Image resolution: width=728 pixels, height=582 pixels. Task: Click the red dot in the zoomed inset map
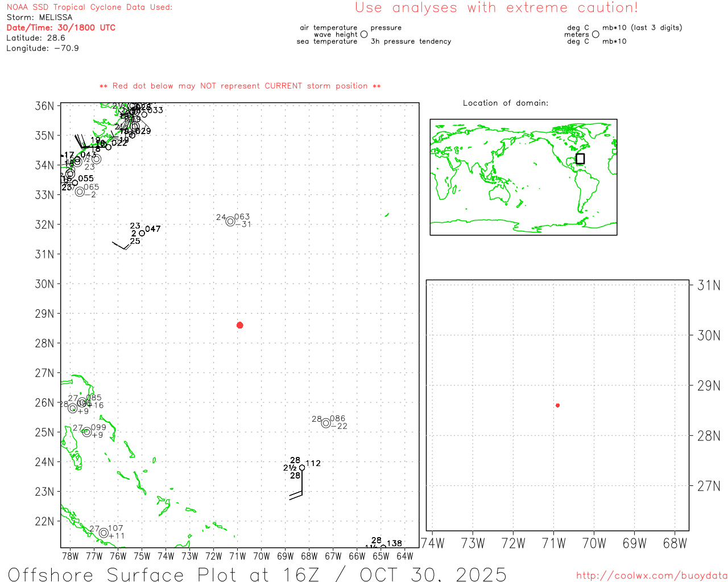point(557,405)
